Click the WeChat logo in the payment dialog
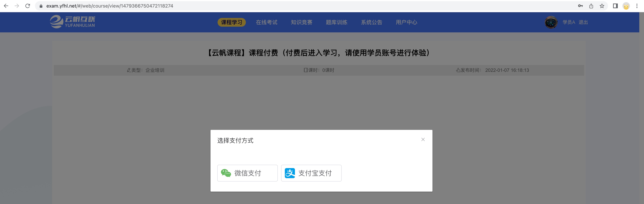This screenshot has height=204, width=644. (226, 173)
